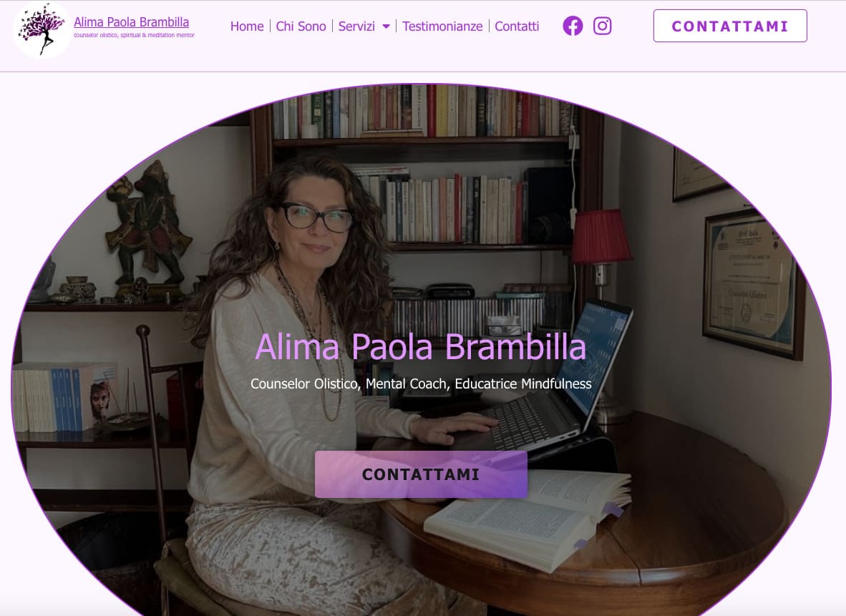Click the counselor olistico tagline under the title
846x616 pixels.
[x=134, y=35]
